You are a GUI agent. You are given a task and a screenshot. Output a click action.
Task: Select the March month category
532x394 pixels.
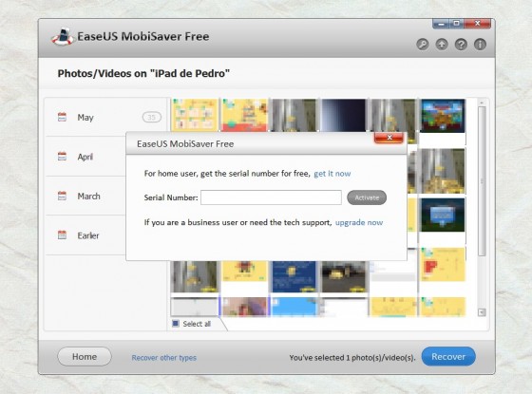click(x=85, y=196)
